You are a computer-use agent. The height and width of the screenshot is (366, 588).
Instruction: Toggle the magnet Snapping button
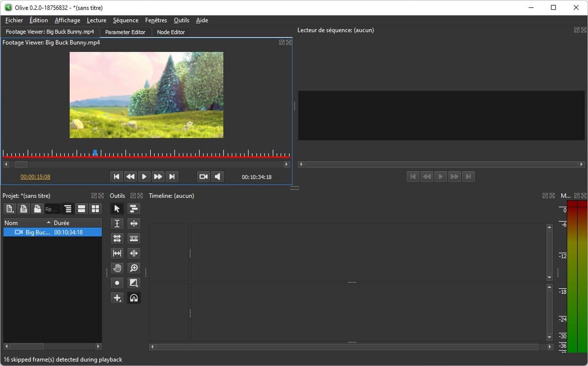(133, 298)
